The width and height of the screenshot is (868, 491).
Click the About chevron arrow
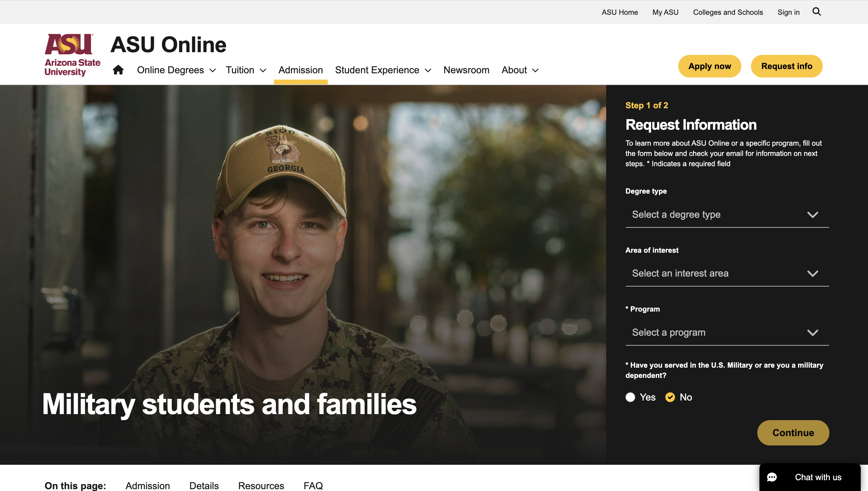pyautogui.click(x=536, y=71)
